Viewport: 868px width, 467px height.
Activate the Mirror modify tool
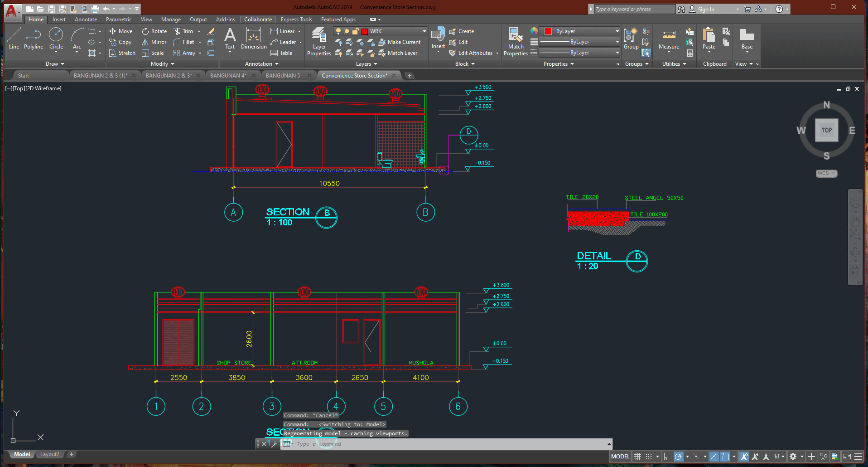(x=154, y=42)
